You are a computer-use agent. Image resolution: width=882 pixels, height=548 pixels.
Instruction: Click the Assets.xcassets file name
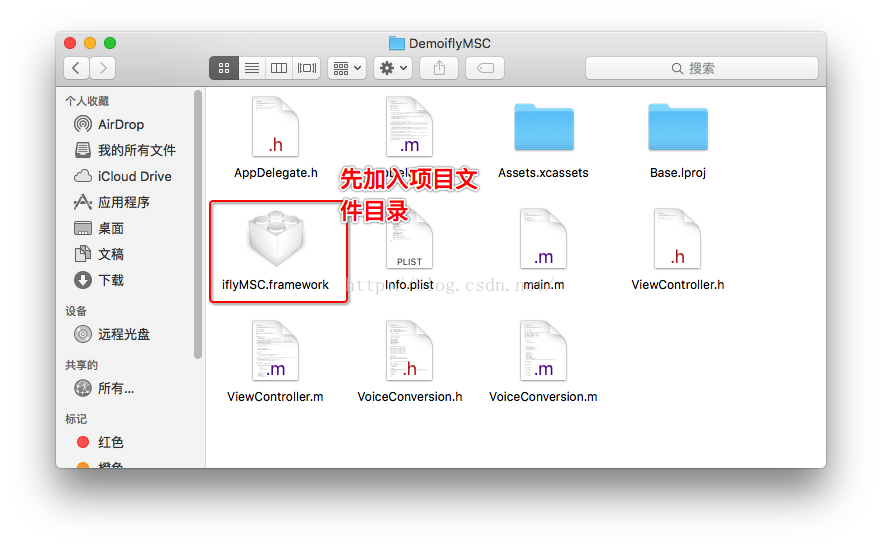point(543,173)
